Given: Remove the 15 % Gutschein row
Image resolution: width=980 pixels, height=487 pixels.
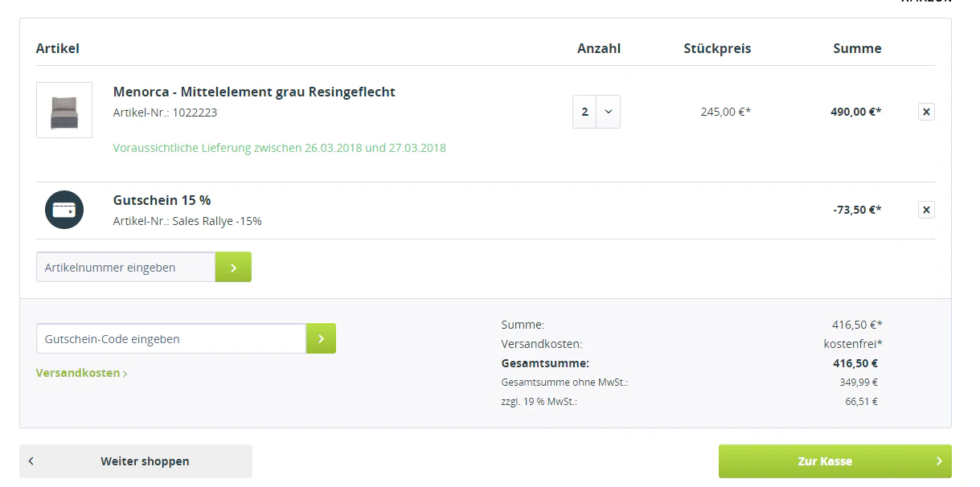Looking at the screenshot, I should [926, 211].
